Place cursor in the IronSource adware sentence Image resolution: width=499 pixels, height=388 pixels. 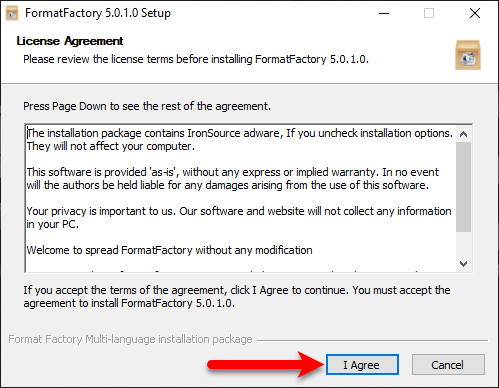click(240, 140)
